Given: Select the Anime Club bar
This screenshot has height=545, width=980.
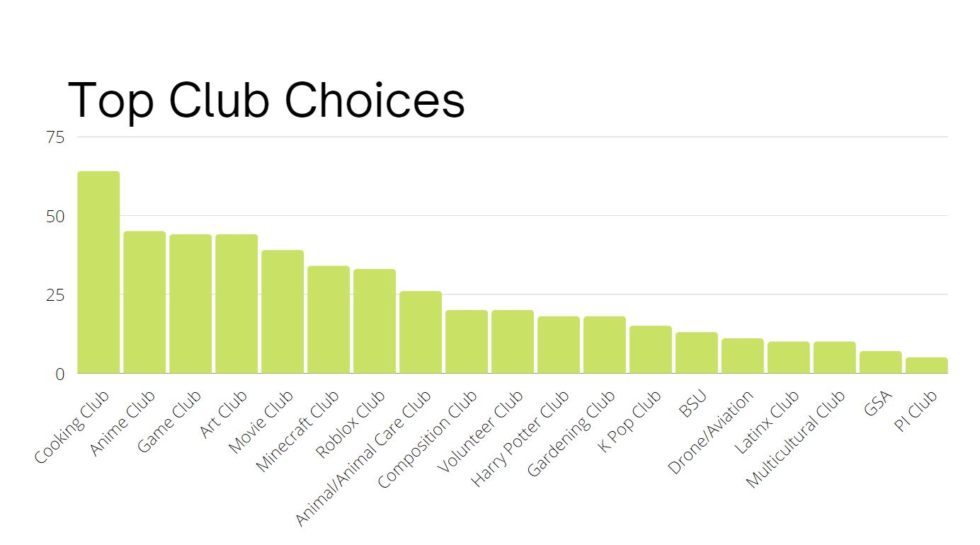Looking at the screenshot, I should click(144, 302).
